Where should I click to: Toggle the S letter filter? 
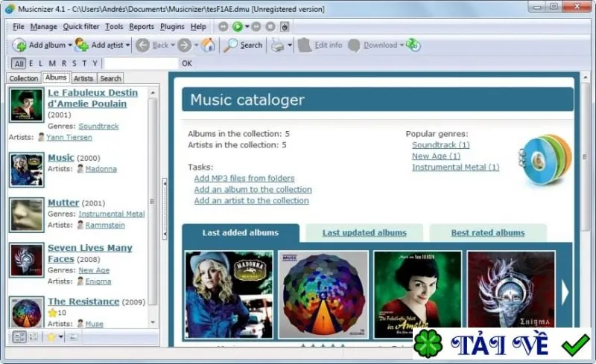pyautogui.click(x=74, y=63)
